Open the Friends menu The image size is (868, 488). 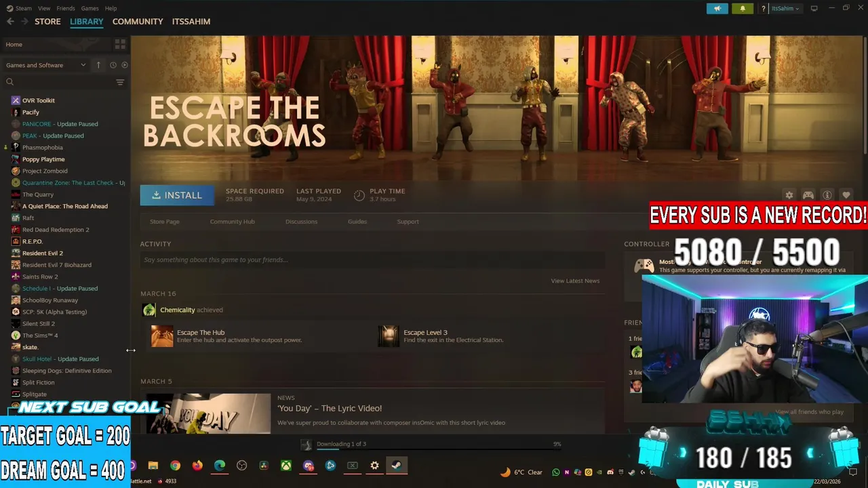(66, 8)
